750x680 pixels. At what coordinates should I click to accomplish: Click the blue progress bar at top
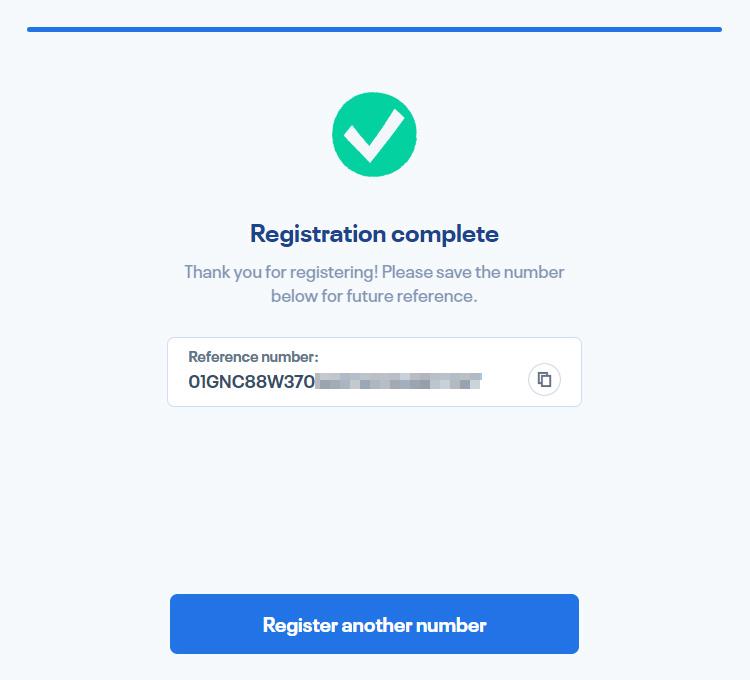(x=374, y=29)
